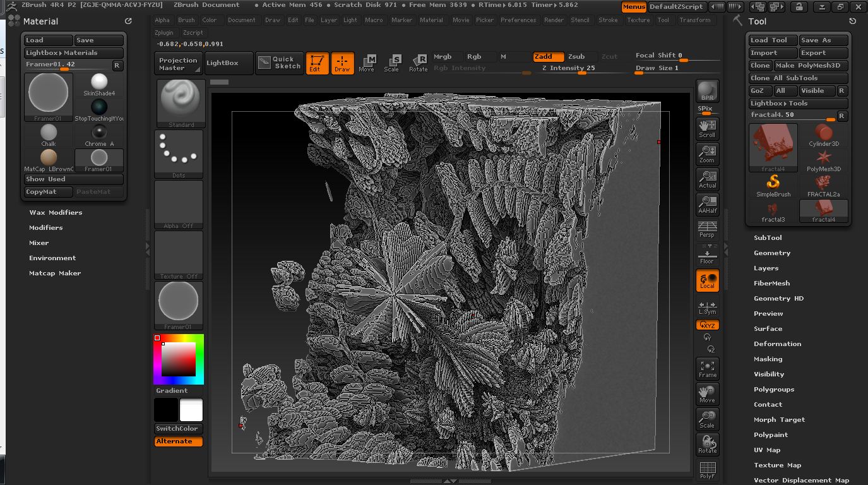The height and width of the screenshot is (485, 868).
Task: Click the GoZ button
Action: [x=760, y=91]
